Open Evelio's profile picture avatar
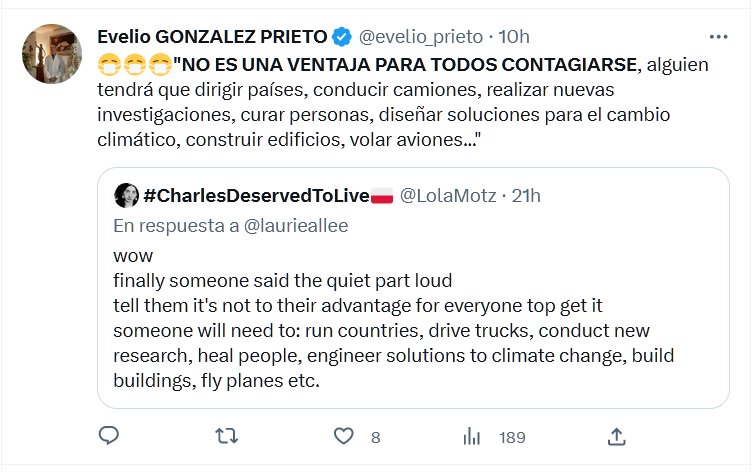The image size is (752, 472). [51, 54]
